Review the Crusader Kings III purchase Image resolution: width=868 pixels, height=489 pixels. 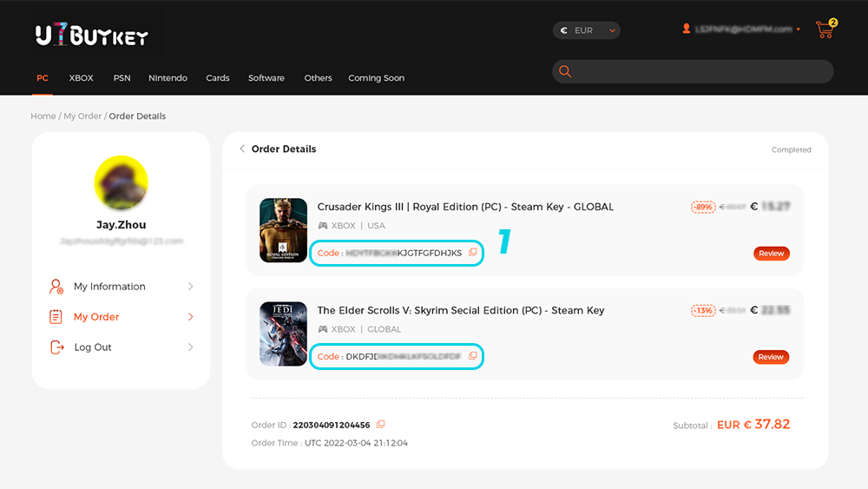click(771, 253)
